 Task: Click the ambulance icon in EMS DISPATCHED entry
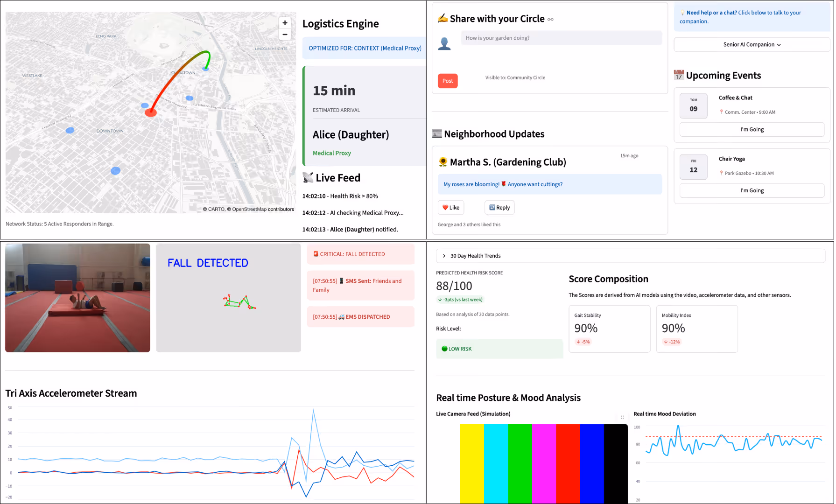341,317
